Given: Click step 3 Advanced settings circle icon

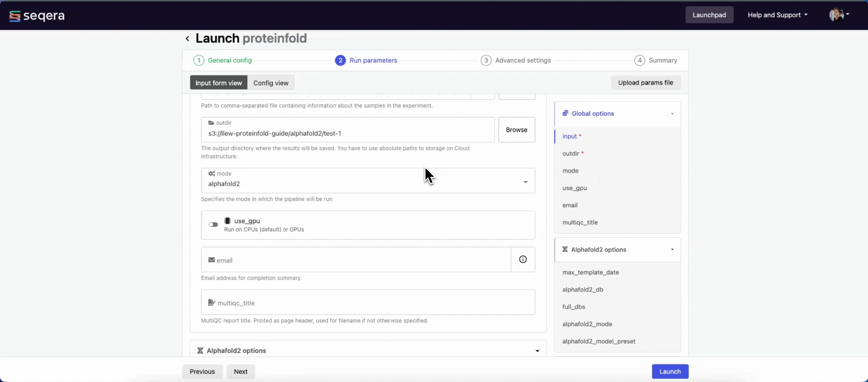Looking at the screenshot, I should (486, 60).
